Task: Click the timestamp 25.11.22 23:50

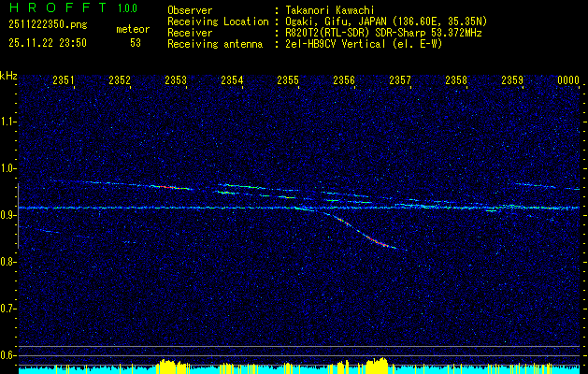Action: tap(48, 43)
